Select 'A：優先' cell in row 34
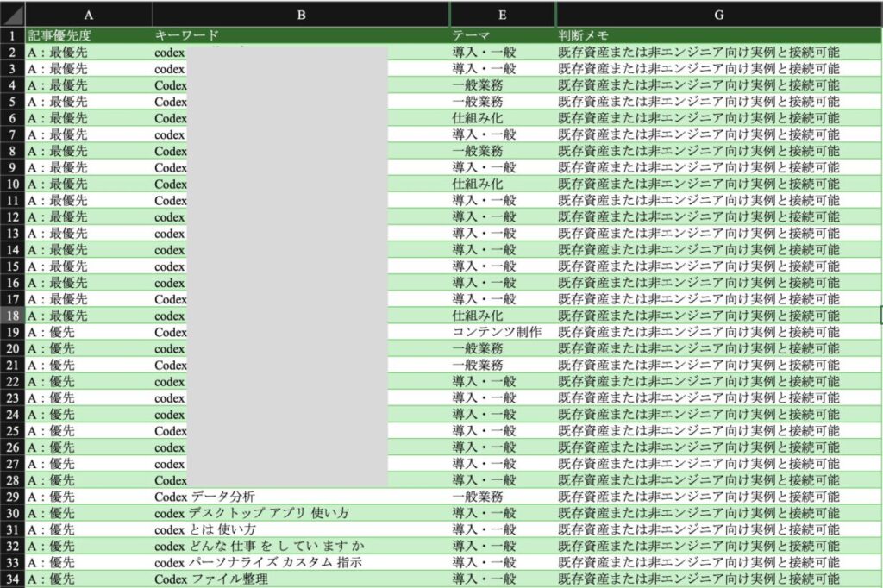The width and height of the screenshot is (883, 588). click(x=89, y=579)
